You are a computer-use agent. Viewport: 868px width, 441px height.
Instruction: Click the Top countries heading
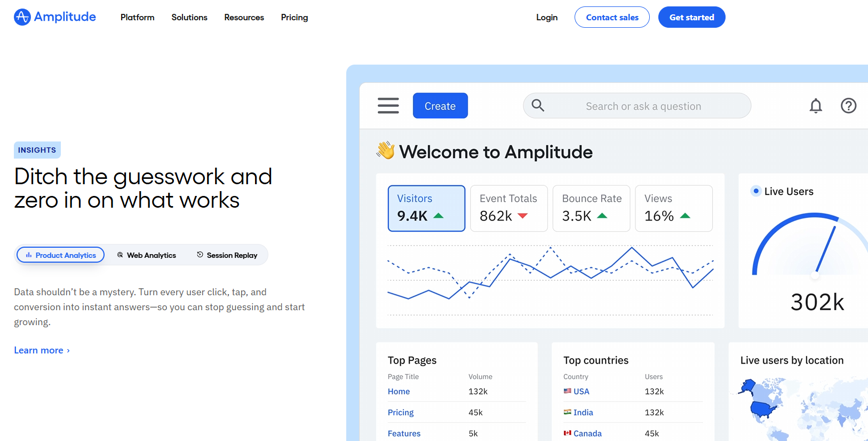pos(596,360)
